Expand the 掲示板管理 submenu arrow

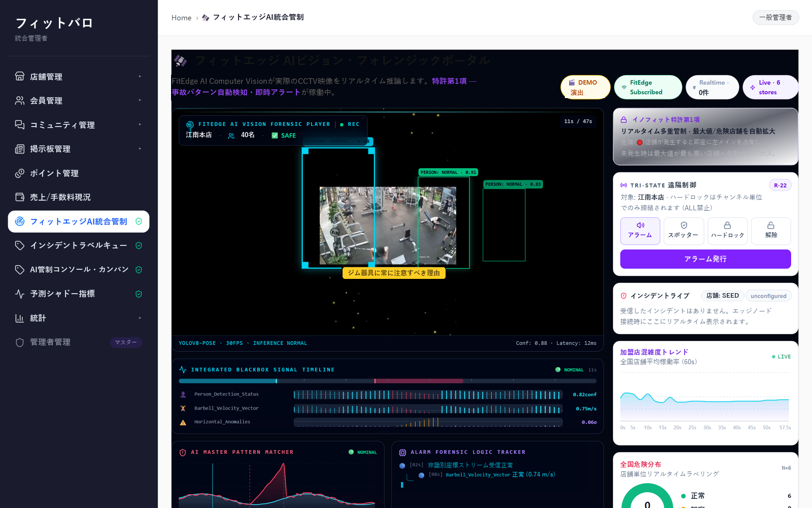[140, 149]
